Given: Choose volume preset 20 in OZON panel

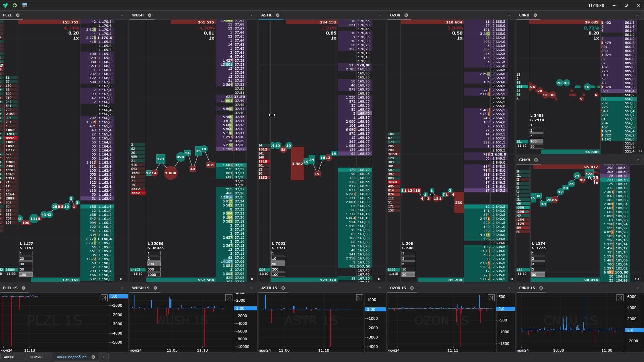Looking at the screenshot, I should tap(408, 275).
